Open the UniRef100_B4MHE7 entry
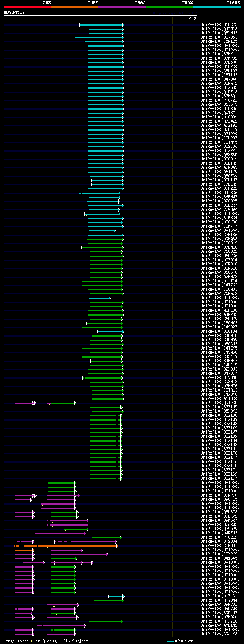This screenshot has width=244, height=644. [x=219, y=361]
